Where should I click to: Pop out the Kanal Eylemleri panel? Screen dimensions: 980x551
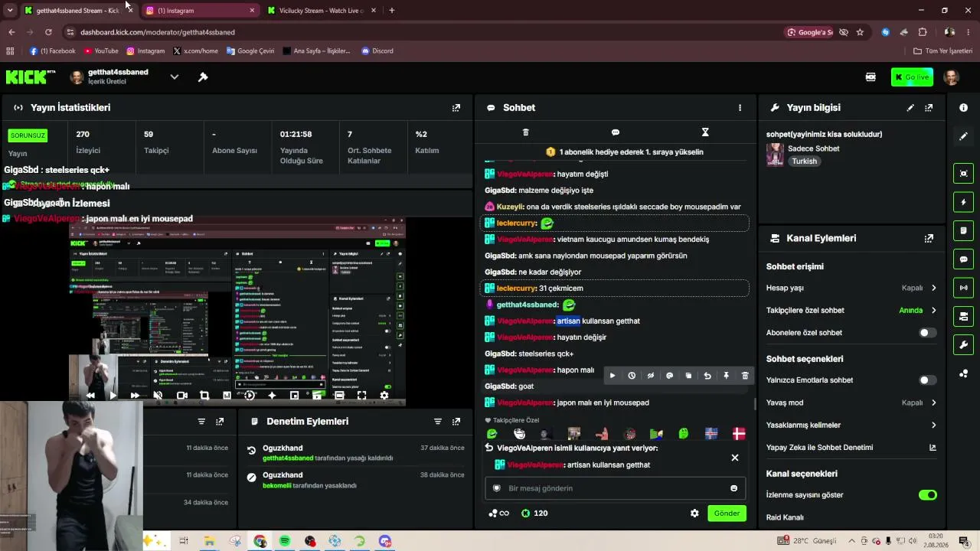click(x=929, y=238)
